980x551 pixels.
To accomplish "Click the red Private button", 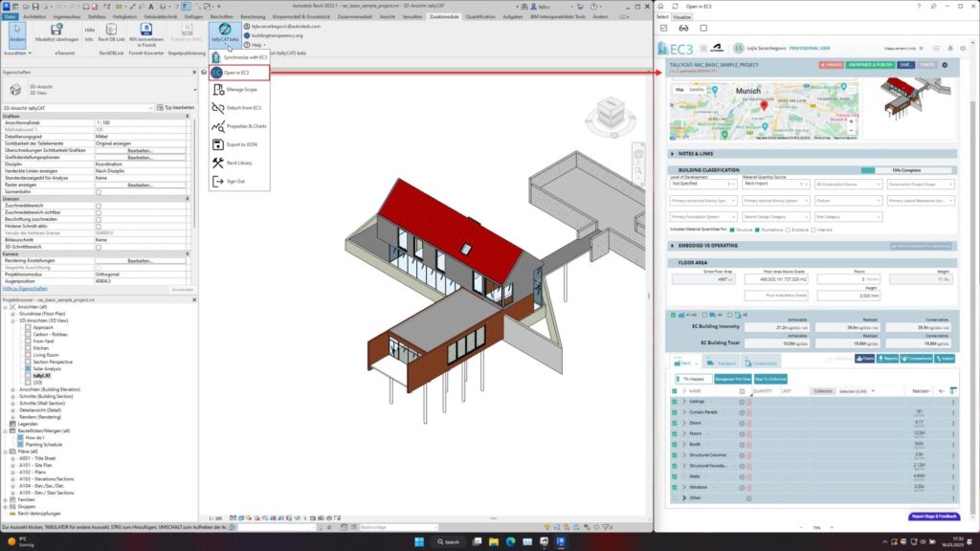I will tap(832, 65).
